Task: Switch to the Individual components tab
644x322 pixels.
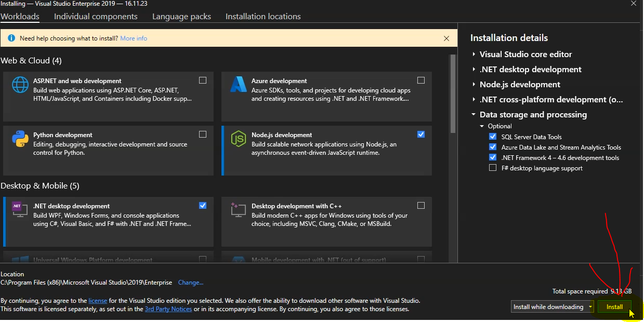Action: point(96,16)
